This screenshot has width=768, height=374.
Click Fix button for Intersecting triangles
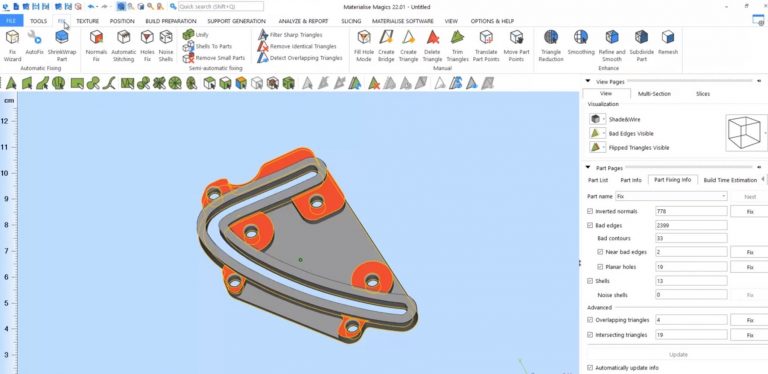(x=749, y=335)
